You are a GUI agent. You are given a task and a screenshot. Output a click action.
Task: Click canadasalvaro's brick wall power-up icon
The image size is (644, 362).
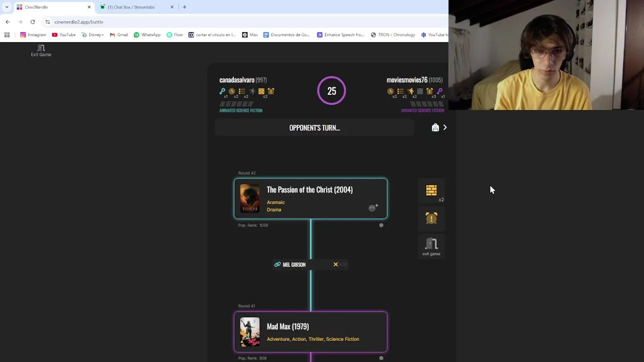[x=261, y=91]
